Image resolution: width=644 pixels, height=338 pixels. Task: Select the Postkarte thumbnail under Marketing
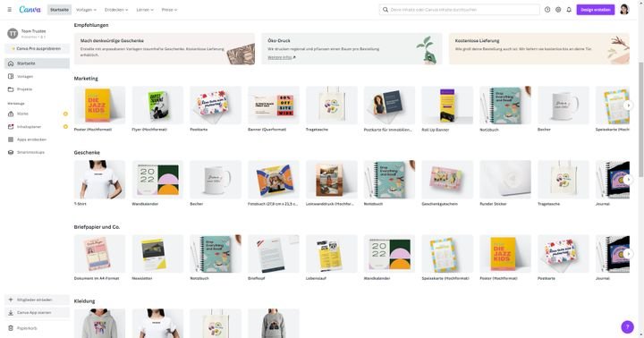[x=216, y=106]
